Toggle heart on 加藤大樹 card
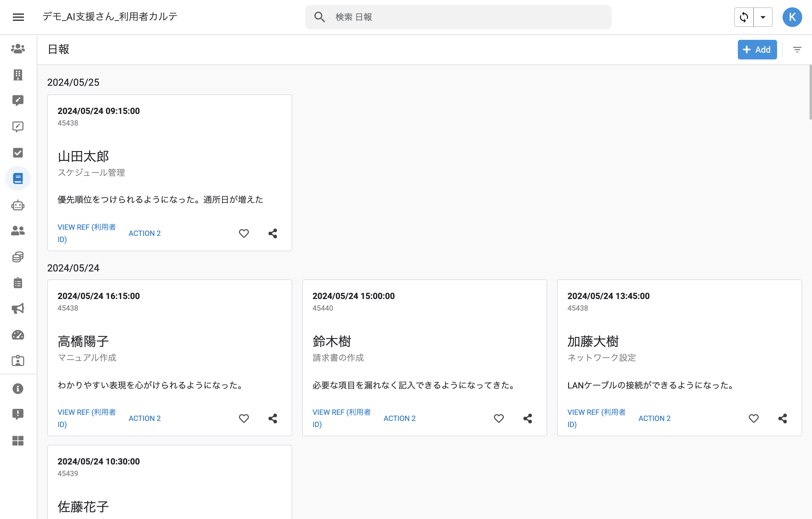812x519 pixels. tap(754, 419)
